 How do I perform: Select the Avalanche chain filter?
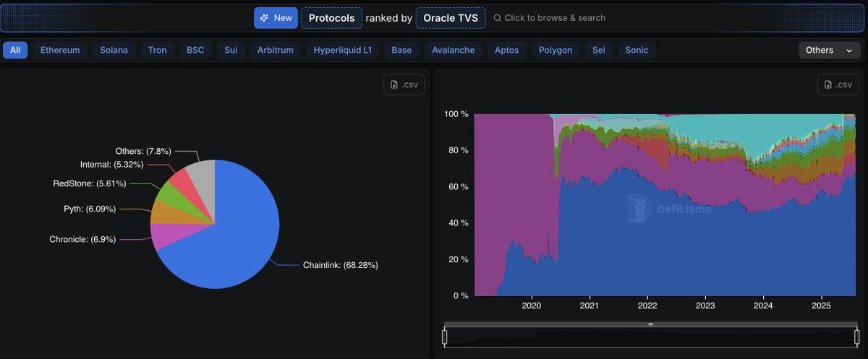(454, 50)
